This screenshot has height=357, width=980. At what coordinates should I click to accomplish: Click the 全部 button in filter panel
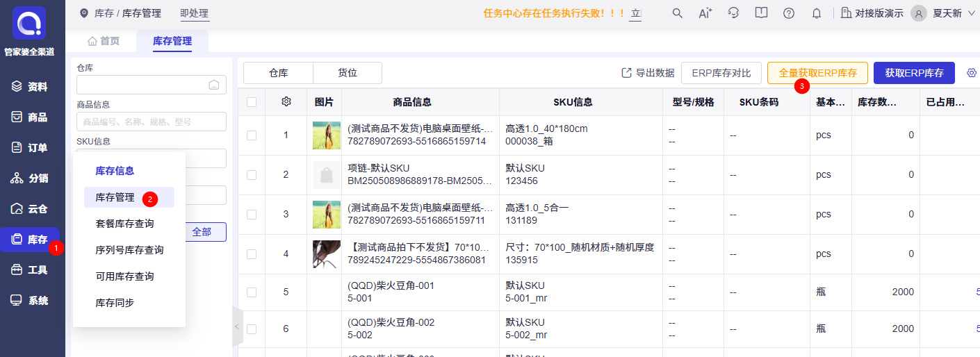[x=202, y=232]
